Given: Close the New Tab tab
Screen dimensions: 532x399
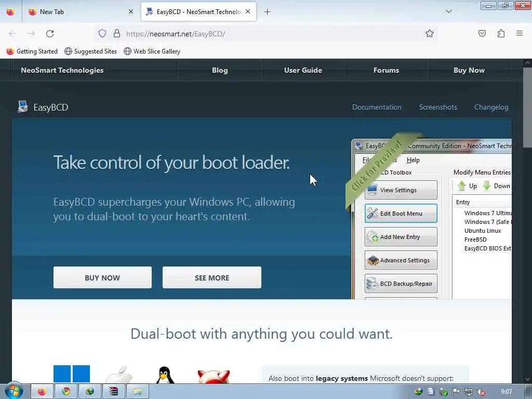Looking at the screenshot, I should tap(130, 11).
